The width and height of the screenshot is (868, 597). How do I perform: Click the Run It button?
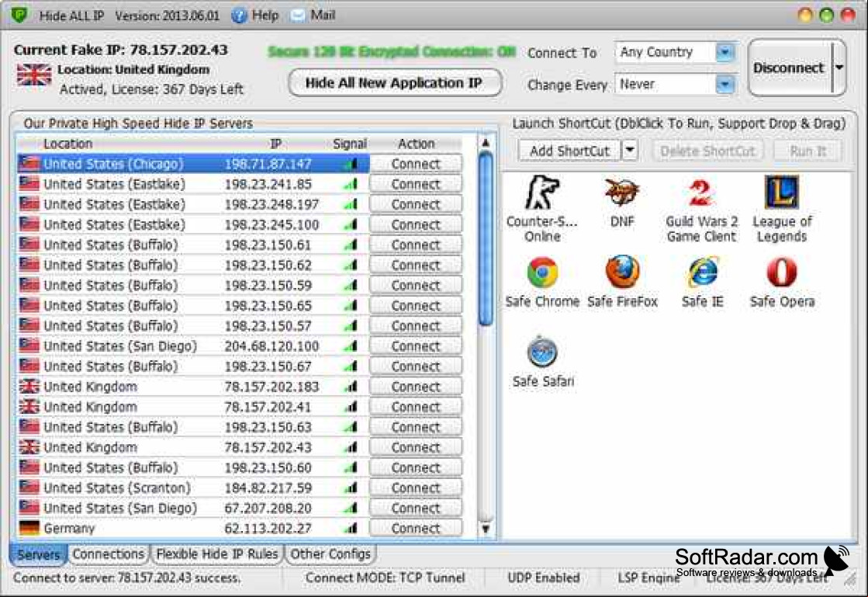(807, 151)
